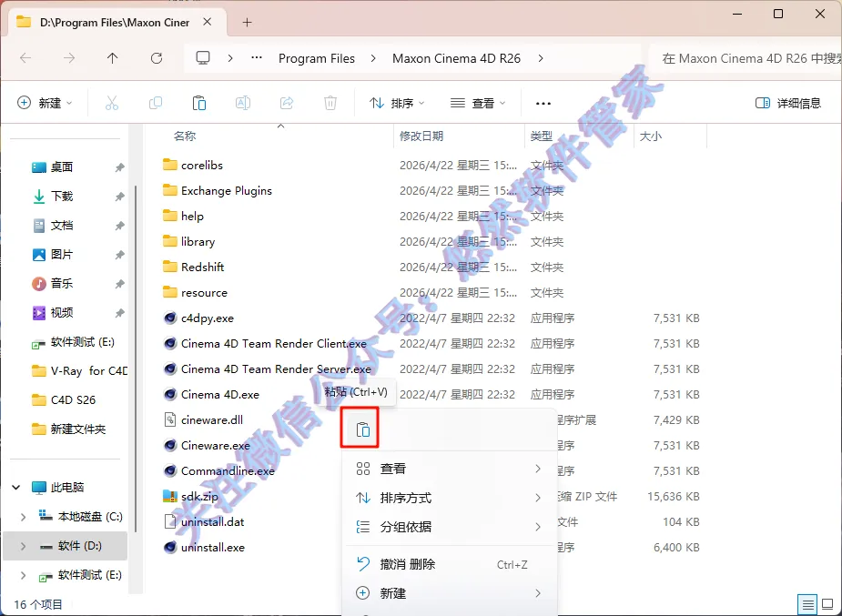The width and height of the screenshot is (842, 616).
Task: Select the uninstall.dat file icon
Action: click(x=170, y=521)
